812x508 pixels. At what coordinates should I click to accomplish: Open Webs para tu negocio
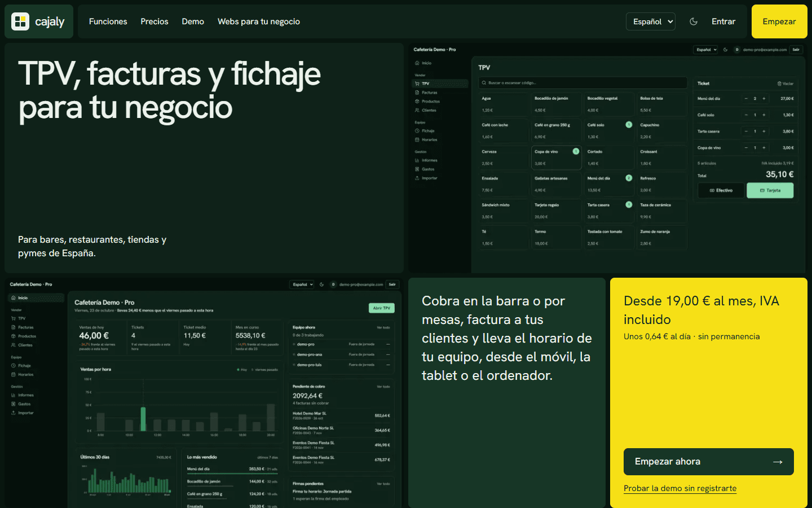tap(259, 21)
